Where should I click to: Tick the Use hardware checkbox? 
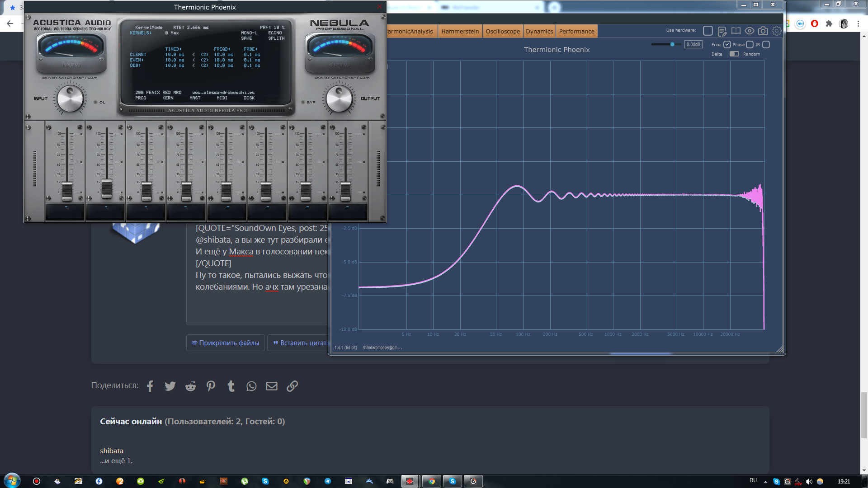point(708,31)
